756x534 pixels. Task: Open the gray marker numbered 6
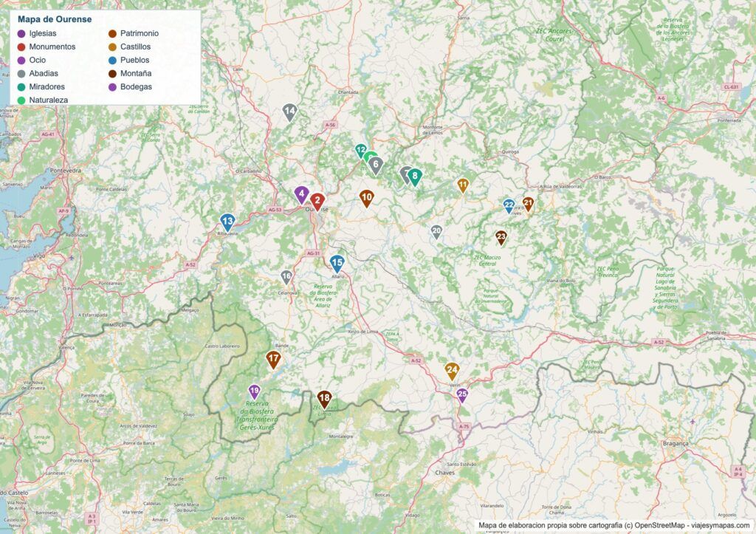coord(376,165)
